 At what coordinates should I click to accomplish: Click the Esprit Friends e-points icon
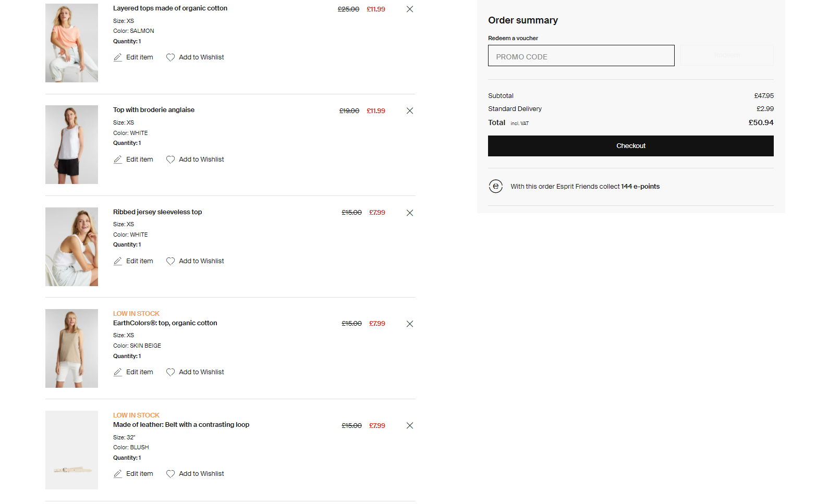[495, 186]
